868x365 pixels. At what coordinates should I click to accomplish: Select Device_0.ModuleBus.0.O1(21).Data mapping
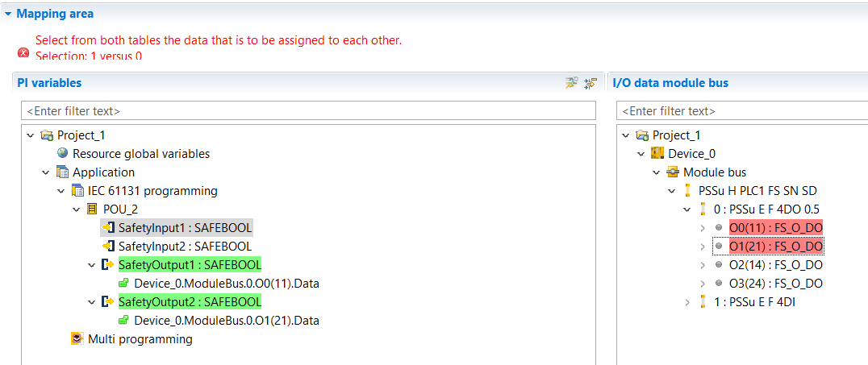tap(227, 321)
